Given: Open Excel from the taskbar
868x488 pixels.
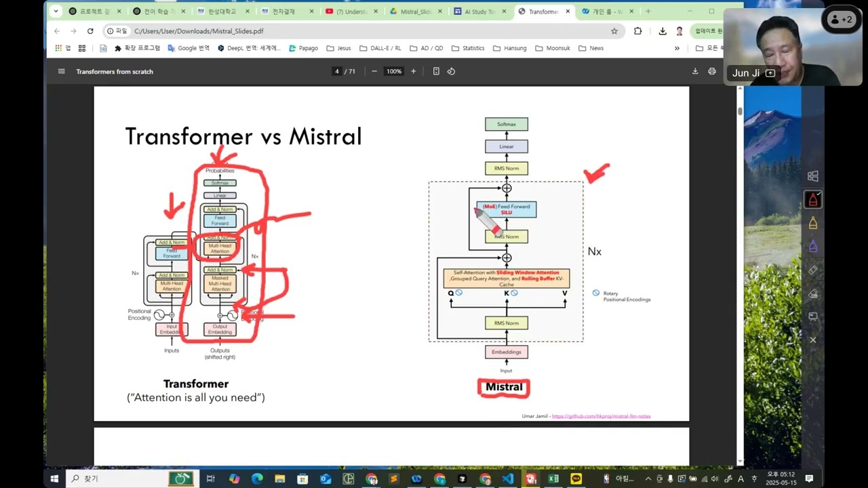Looking at the screenshot, I should (x=553, y=479).
